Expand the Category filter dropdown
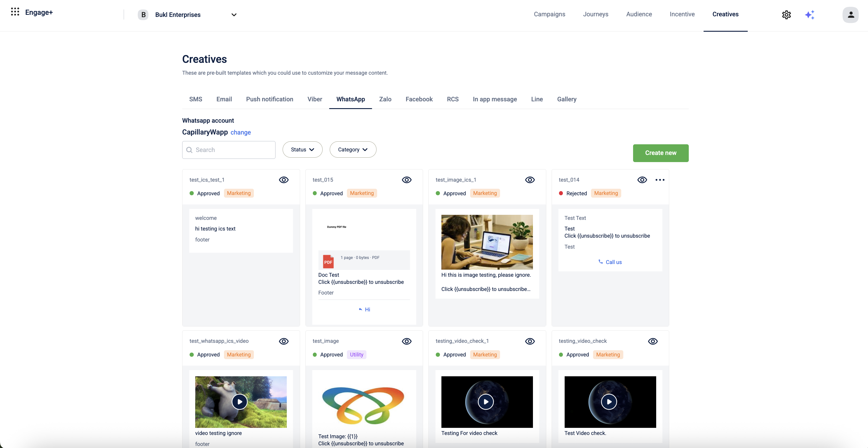Screen dimensions: 868x448 tap(353, 150)
